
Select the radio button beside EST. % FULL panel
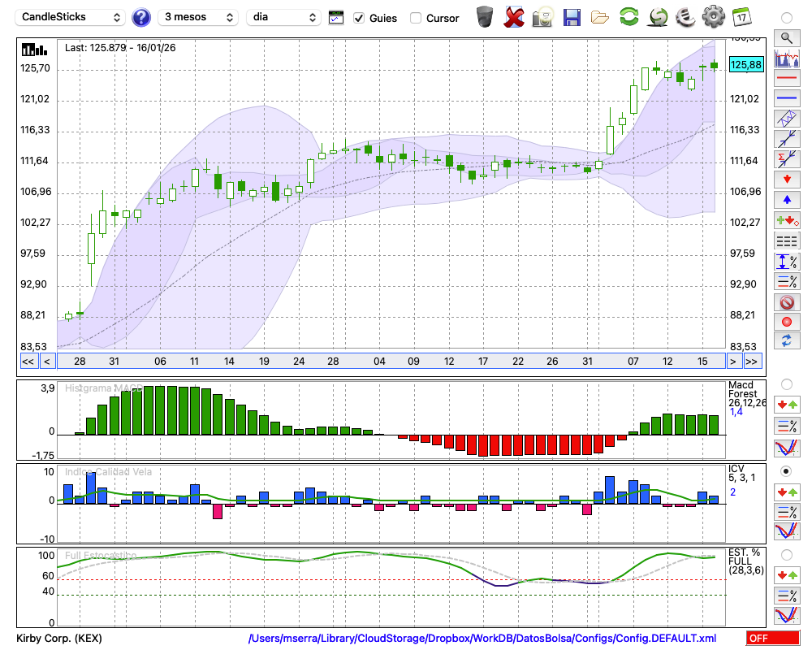[786, 555]
